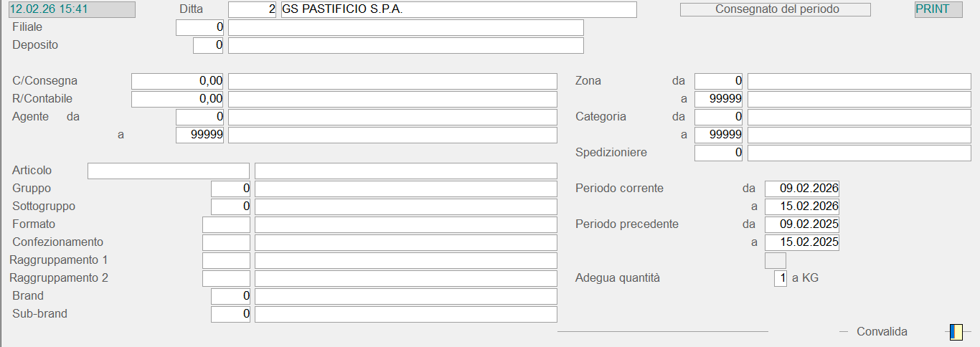The image size is (980, 347).
Task: Click the Consegnato del periodo title button
Action: pyautogui.click(x=775, y=9)
